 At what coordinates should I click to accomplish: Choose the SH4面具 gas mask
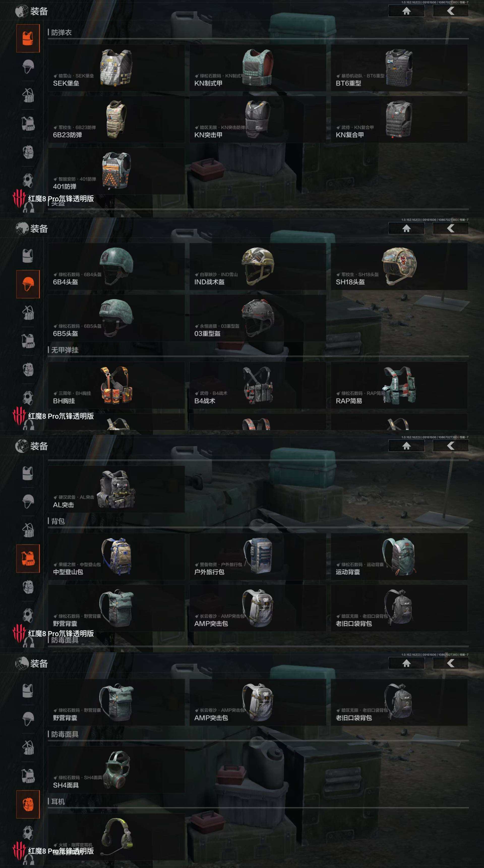pos(116,770)
